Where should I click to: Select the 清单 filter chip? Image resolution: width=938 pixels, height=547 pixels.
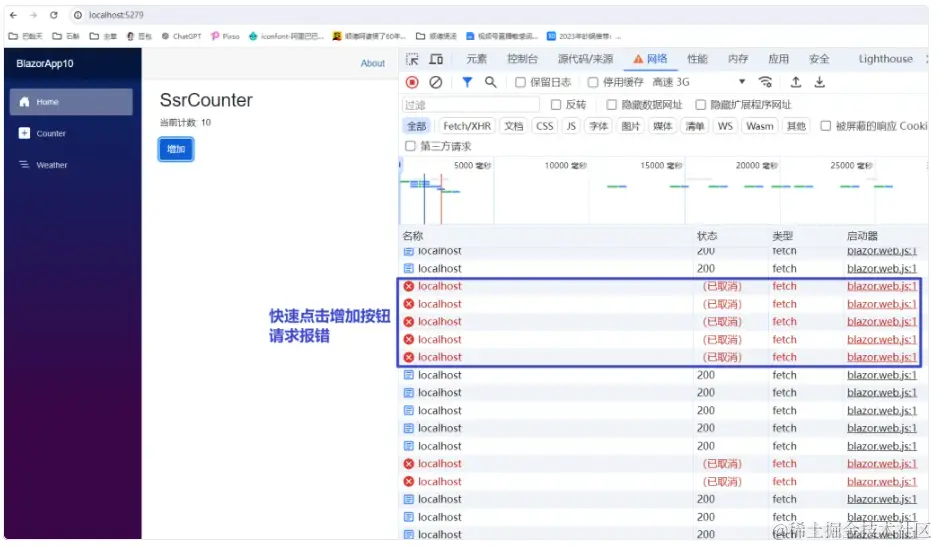coord(695,126)
